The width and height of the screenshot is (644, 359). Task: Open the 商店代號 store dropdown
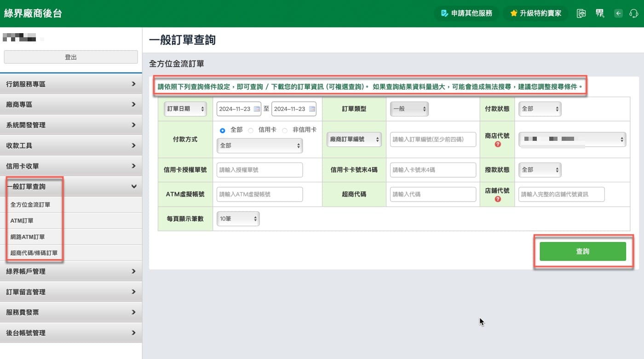572,139
